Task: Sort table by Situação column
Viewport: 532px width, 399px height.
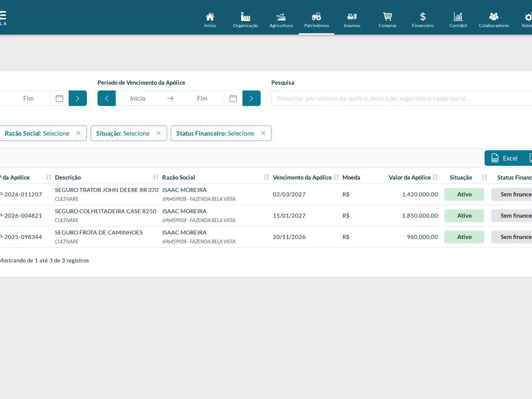Action: (x=485, y=177)
